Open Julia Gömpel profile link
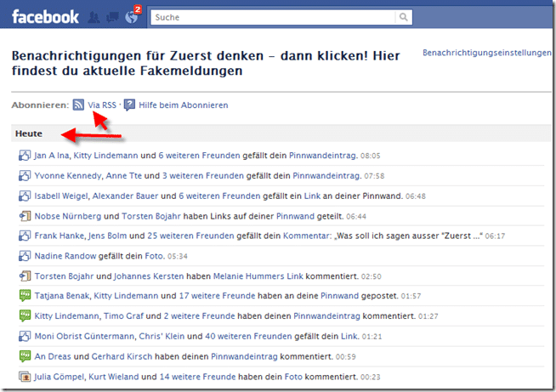This screenshot has width=556, height=392. click(59, 377)
